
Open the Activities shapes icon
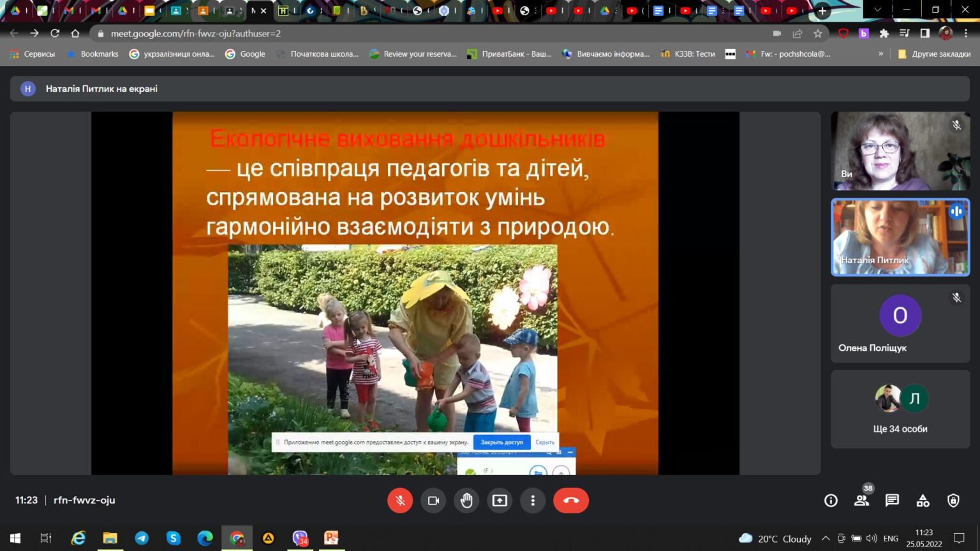point(923,501)
